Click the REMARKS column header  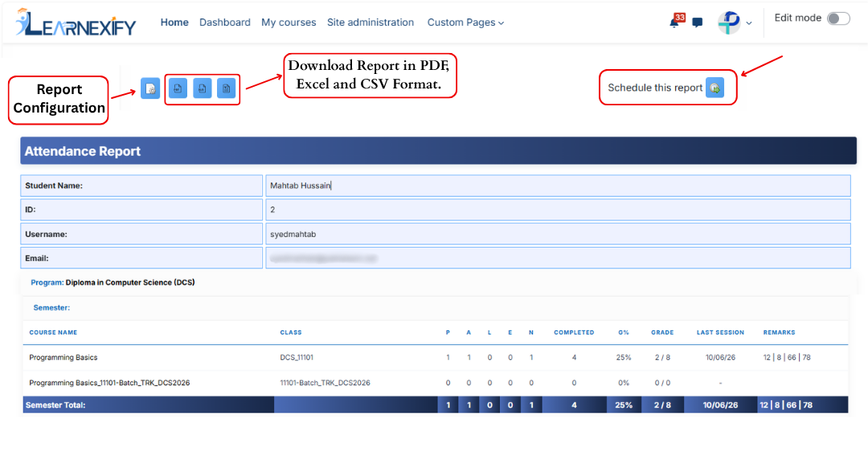[779, 333]
